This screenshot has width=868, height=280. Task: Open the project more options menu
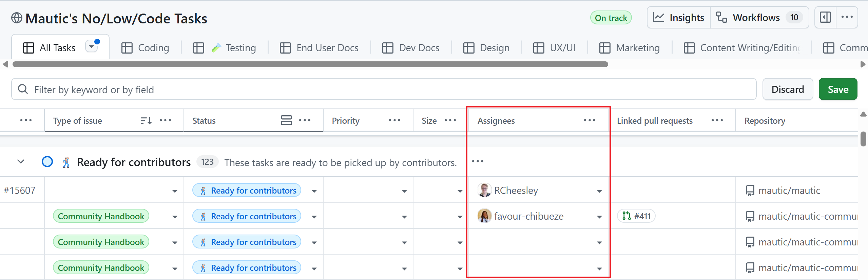point(847,17)
